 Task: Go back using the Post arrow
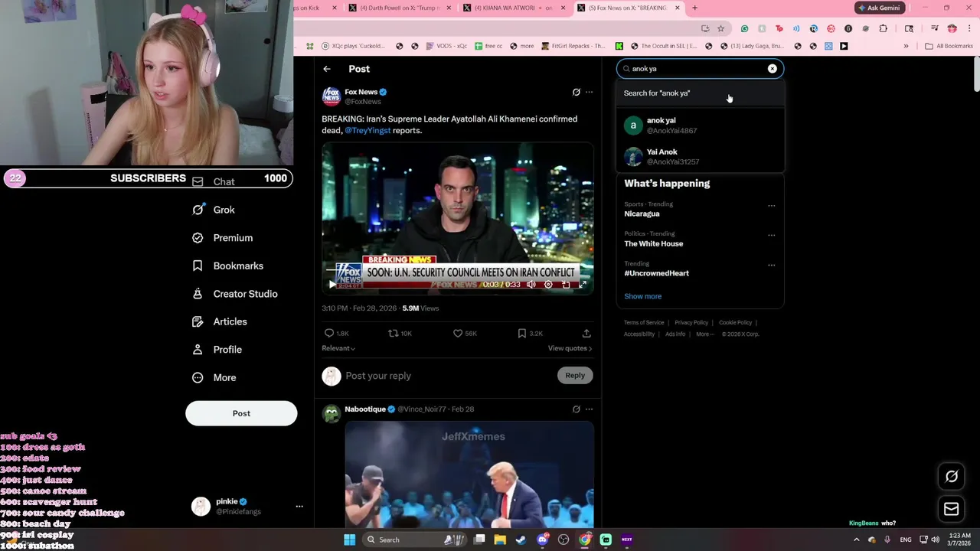click(327, 69)
